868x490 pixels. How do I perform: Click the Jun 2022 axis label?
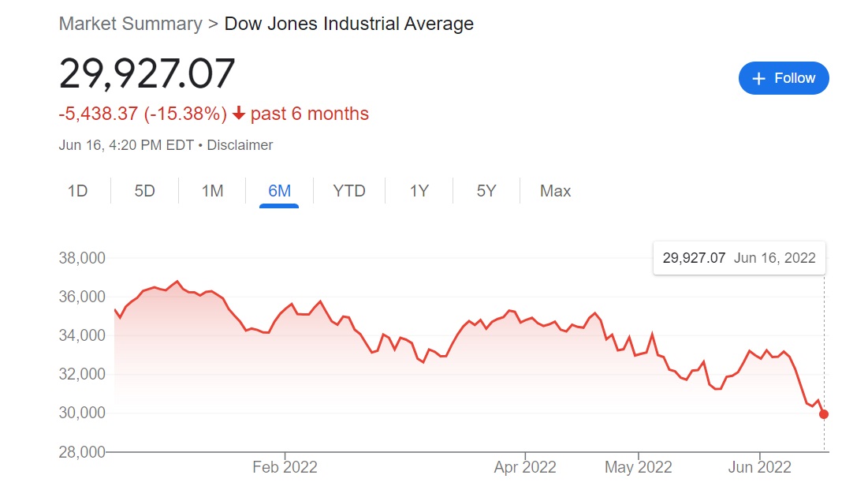759,467
